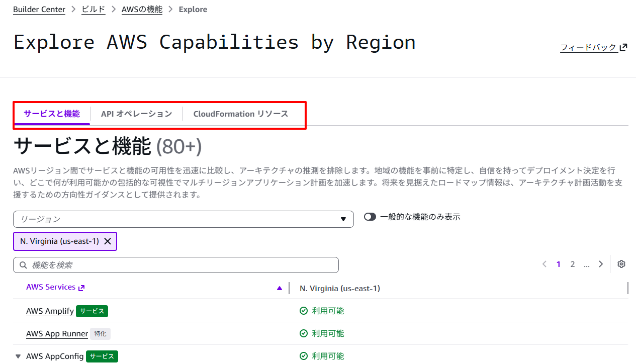Screen dimensions: 636x364
Task: Expand the AWS AppConfig row
Action: [18, 356]
